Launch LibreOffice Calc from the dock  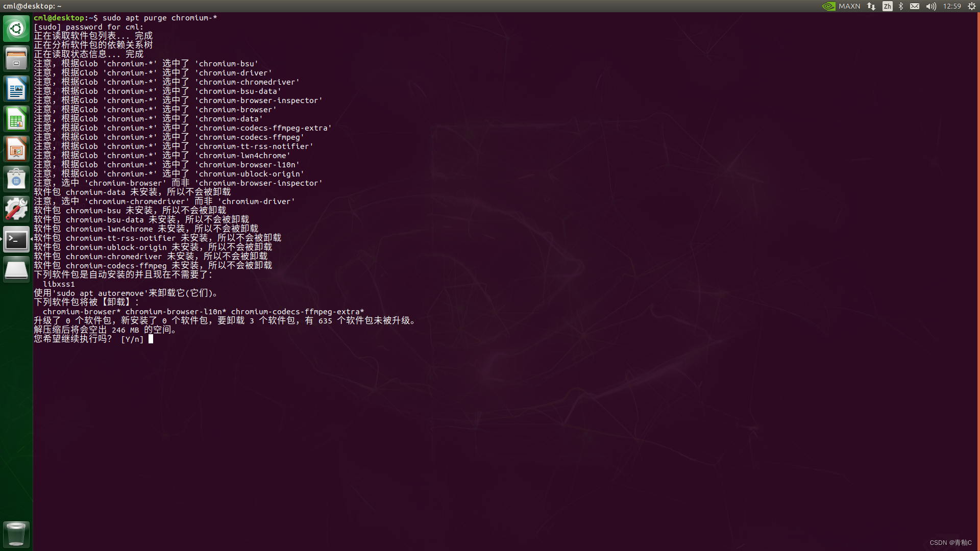16,119
